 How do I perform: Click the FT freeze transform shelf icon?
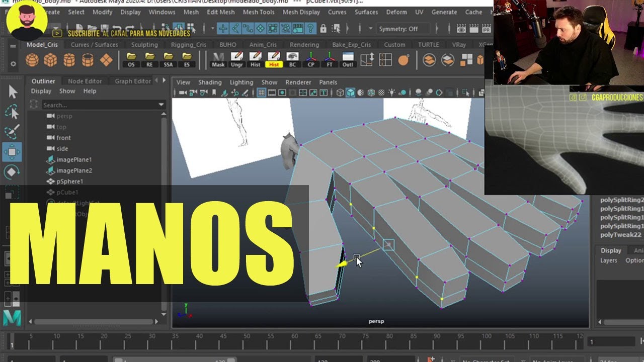point(330,60)
